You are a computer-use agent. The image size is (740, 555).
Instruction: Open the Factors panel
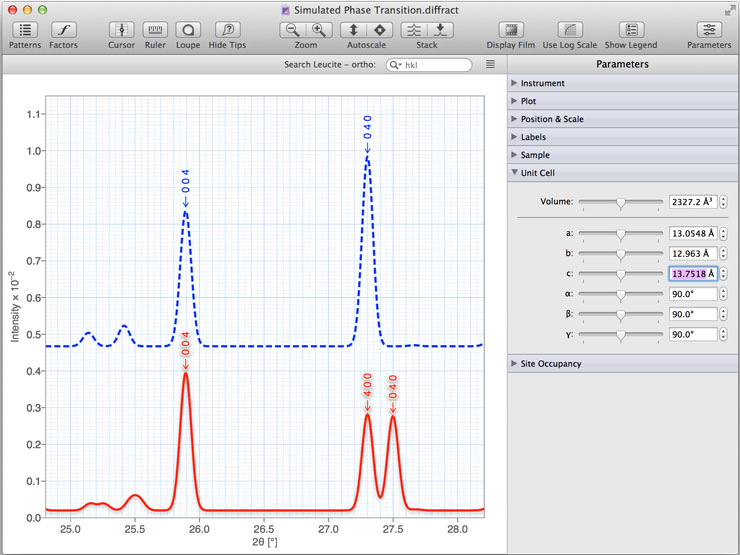[x=63, y=30]
